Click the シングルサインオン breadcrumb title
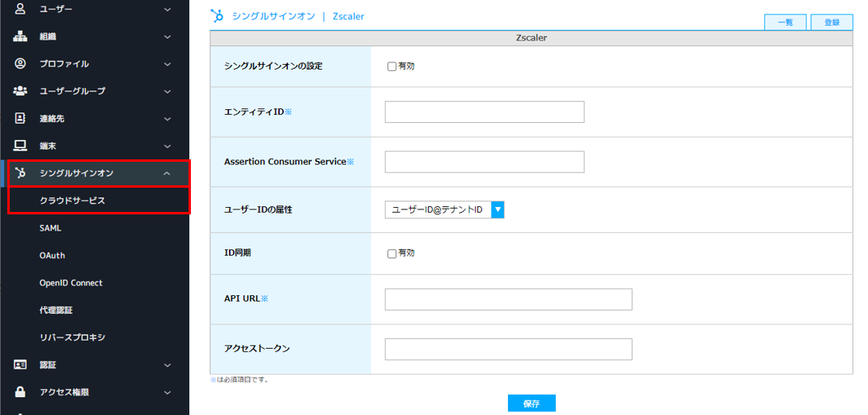868x415 pixels. tap(273, 16)
